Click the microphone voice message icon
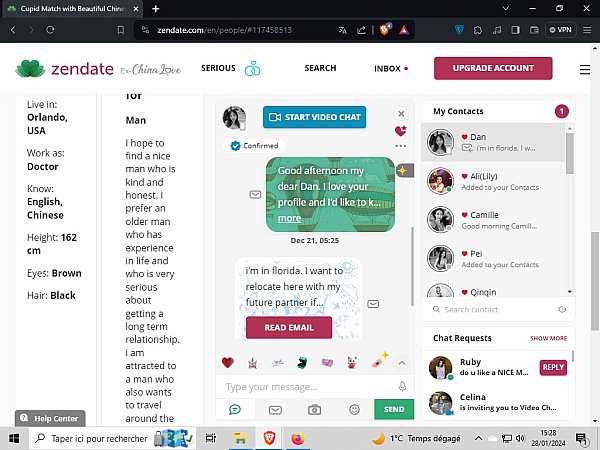The height and width of the screenshot is (450, 600). pyautogui.click(x=402, y=387)
